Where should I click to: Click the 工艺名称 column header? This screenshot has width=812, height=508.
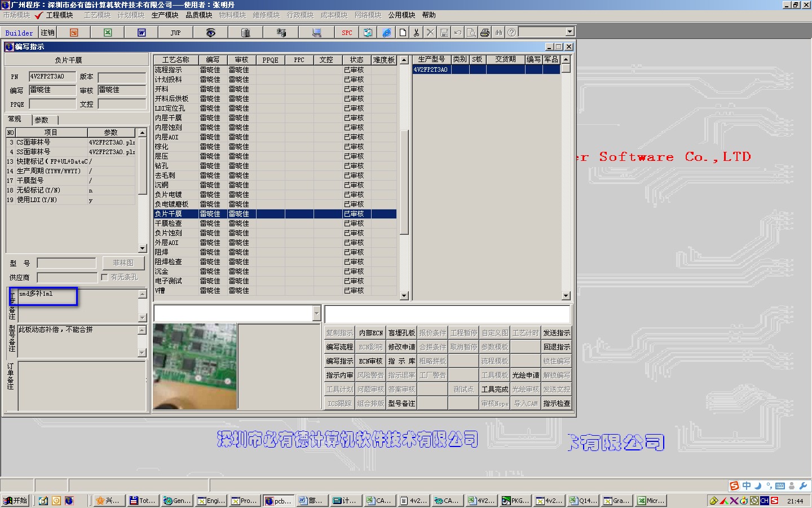coord(176,60)
